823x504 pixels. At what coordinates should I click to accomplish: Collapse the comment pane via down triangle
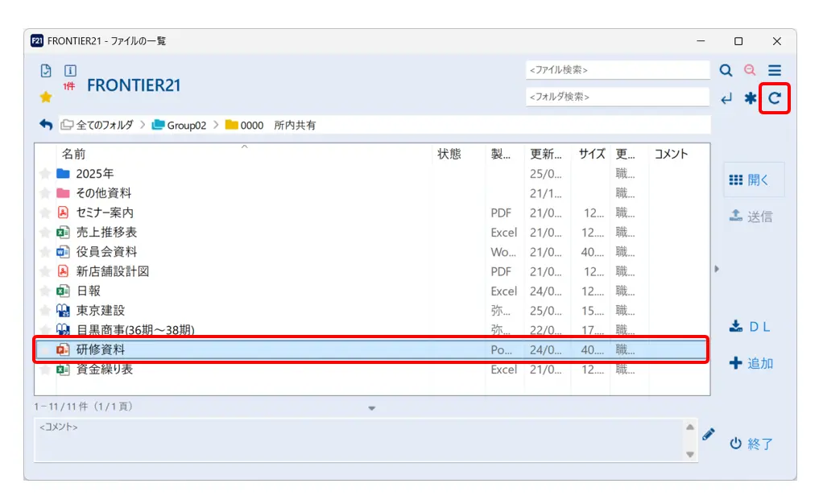coord(371,408)
